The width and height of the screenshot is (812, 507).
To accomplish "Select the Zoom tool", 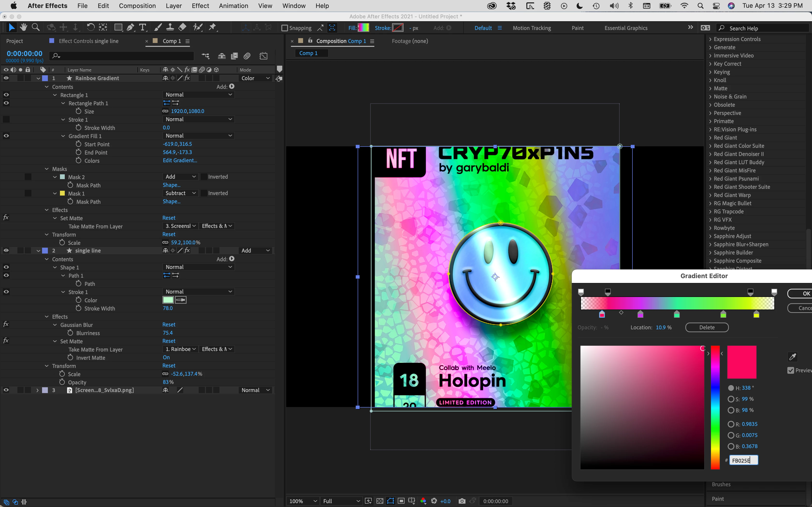I will pos(36,28).
